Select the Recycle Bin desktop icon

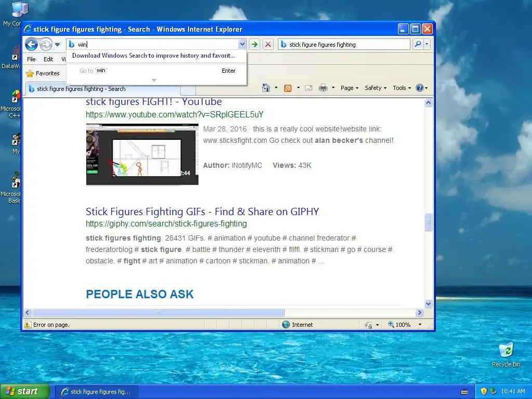506,355
